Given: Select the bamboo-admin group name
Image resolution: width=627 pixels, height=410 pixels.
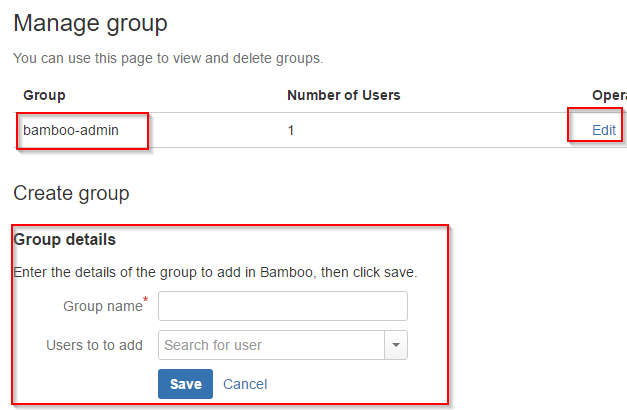Looking at the screenshot, I should click(x=71, y=130).
